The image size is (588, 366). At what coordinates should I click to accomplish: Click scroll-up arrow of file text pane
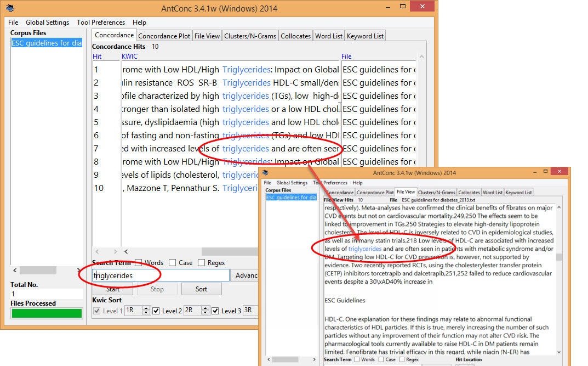559,207
